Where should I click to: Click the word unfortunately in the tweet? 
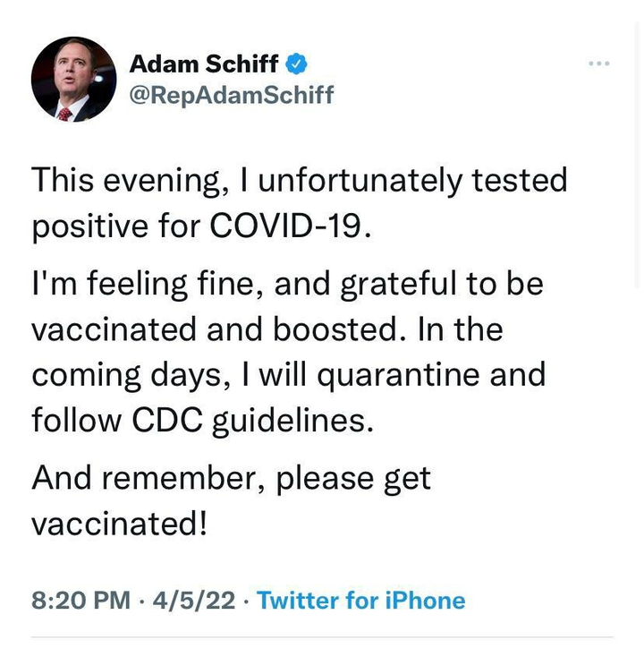360,181
